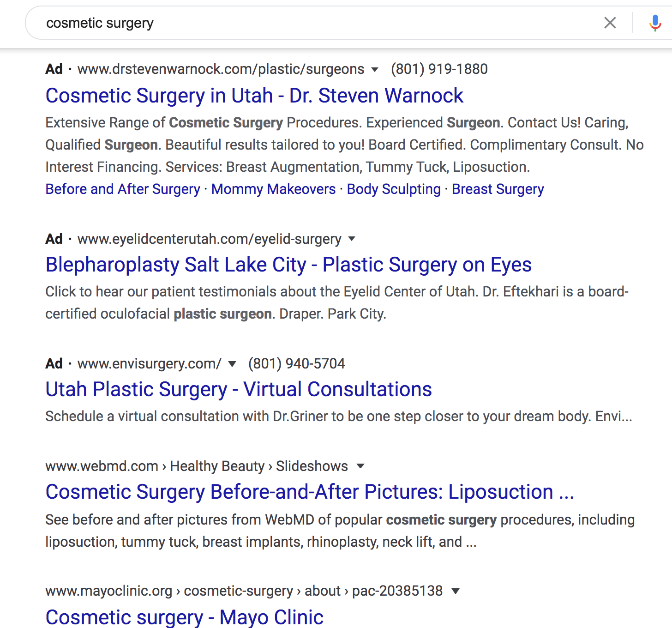The width and height of the screenshot is (672, 628).
Task: Click inside the search input field
Action: tap(277, 23)
